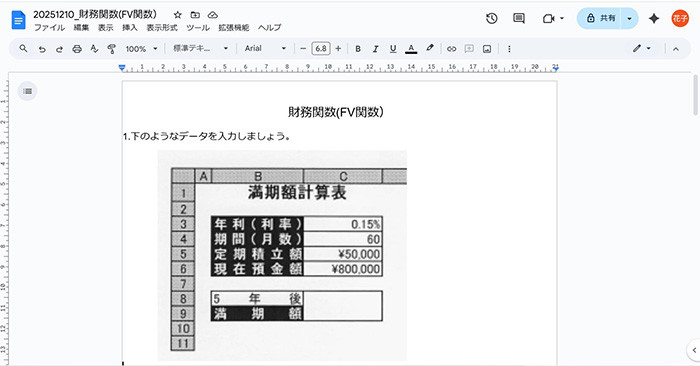Redo the last action
Viewport: 700px width, 366px height.
(x=59, y=49)
